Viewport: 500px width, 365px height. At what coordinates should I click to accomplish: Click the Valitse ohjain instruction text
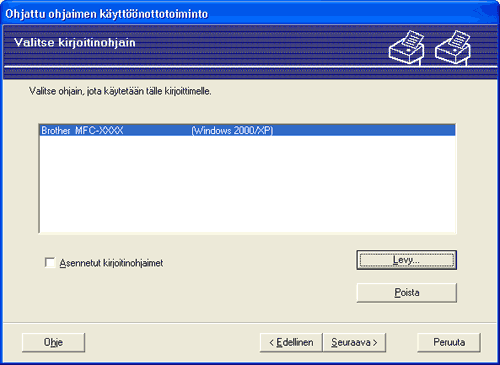pyautogui.click(x=120, y=91)
